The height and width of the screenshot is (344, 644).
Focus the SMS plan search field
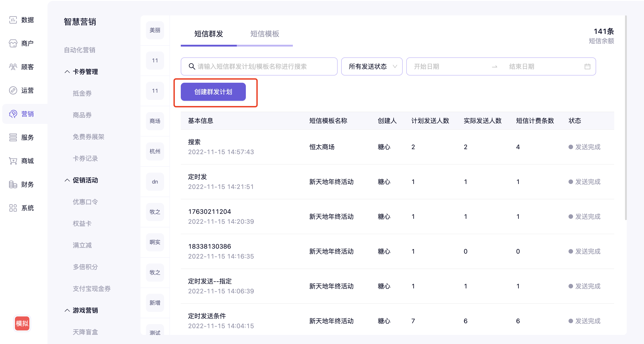point(259,66)
